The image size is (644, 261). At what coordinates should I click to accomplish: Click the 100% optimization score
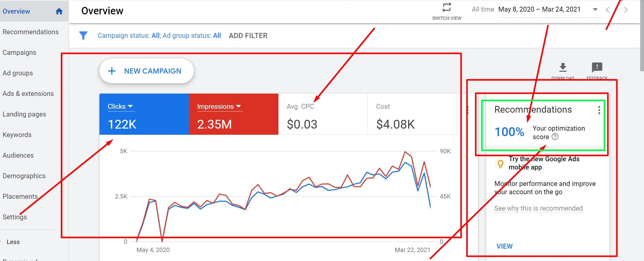point(509,132)
